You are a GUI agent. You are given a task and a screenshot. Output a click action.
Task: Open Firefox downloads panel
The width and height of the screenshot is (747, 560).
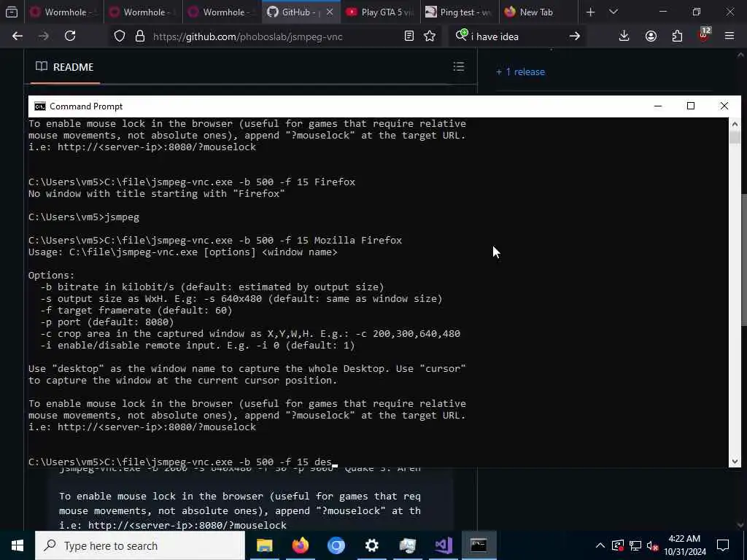pos(624,36)
